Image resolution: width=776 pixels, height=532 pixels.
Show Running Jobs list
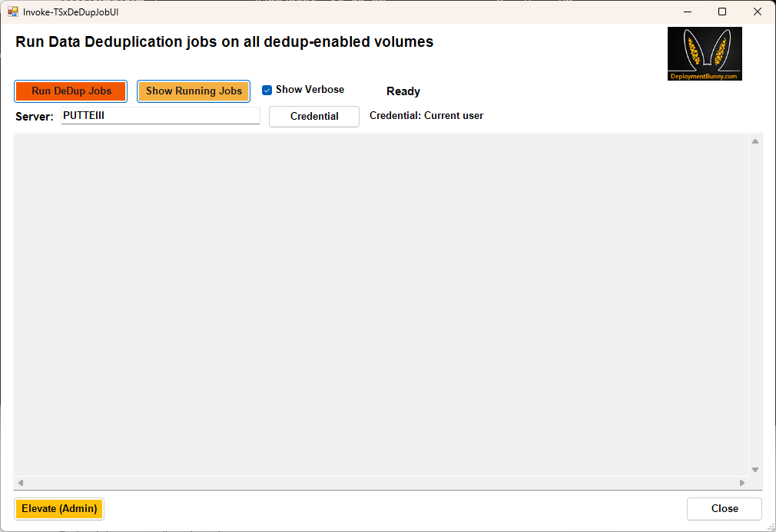[x=194, y=91]
